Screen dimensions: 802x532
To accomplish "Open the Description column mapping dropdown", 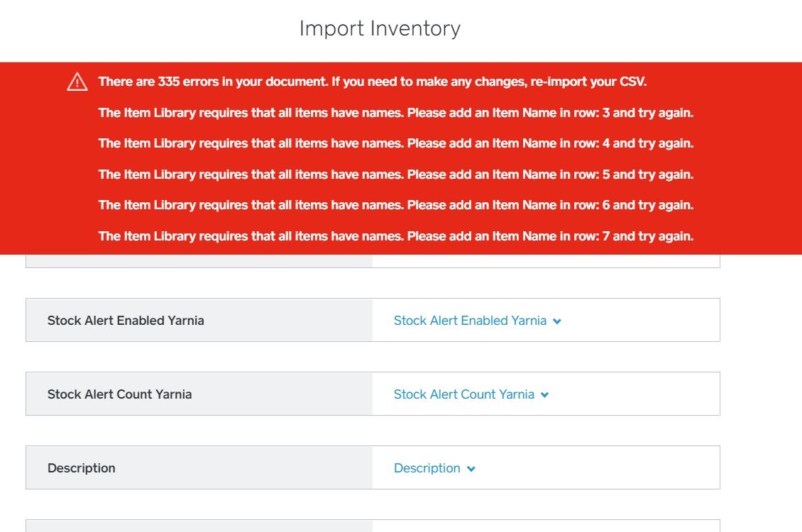I will pyautogui.click(x=427, y=468).
